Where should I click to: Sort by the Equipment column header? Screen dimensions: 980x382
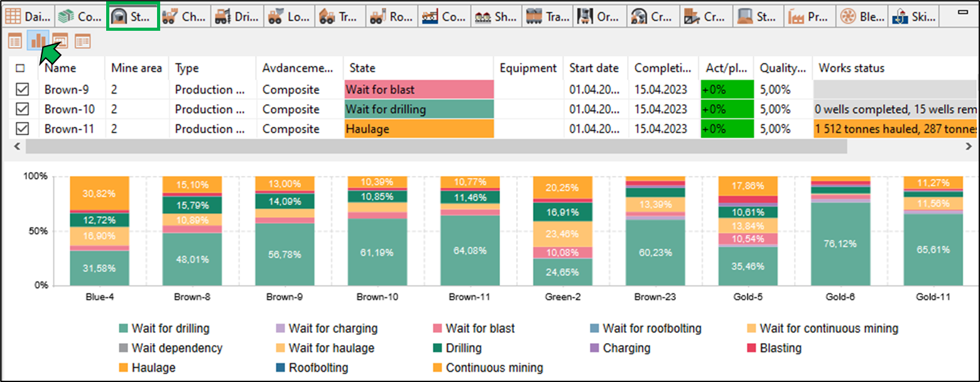point(529,68)
